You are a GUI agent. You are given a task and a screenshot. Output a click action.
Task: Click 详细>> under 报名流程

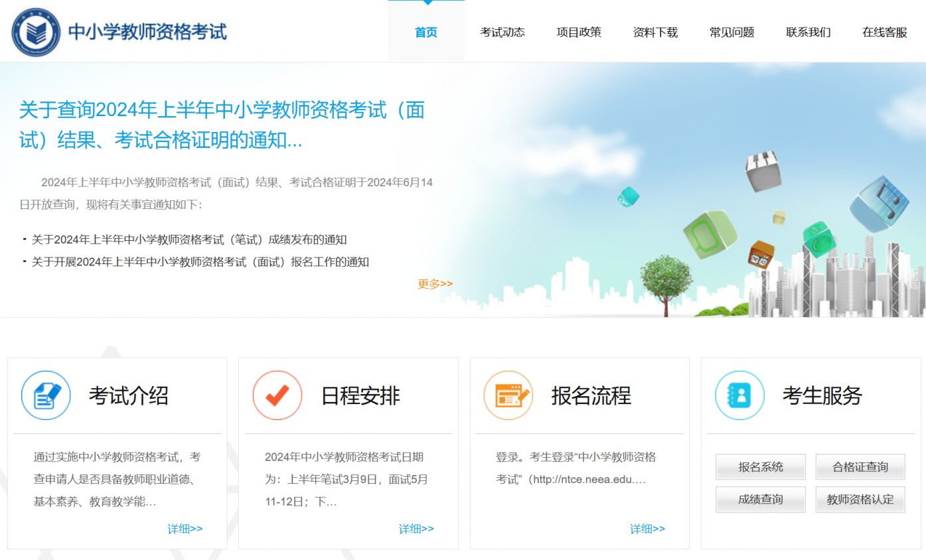[647, 529]
